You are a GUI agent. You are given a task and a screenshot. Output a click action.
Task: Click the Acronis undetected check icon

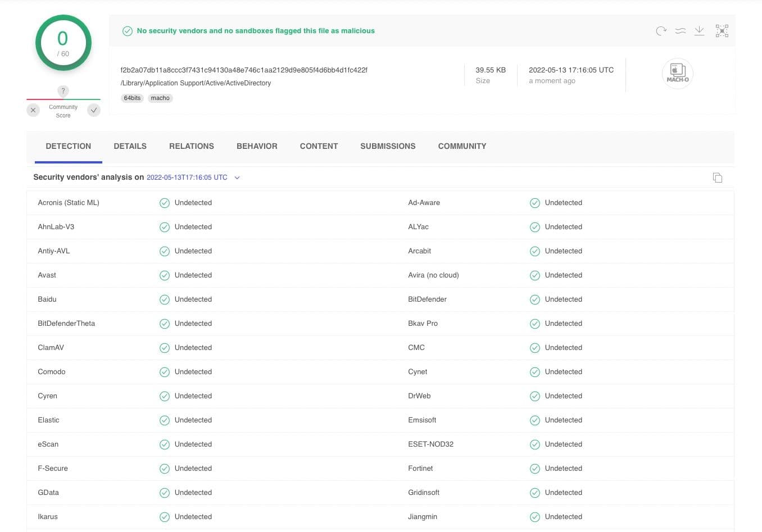pos(165,203)
